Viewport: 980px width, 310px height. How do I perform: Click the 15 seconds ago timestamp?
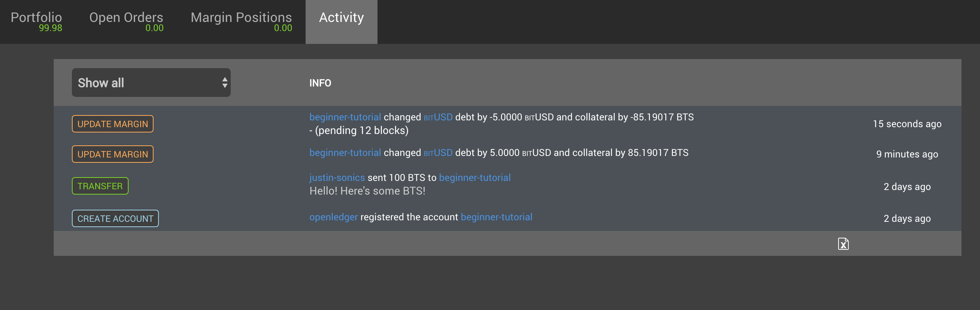[x=907, y=124]
